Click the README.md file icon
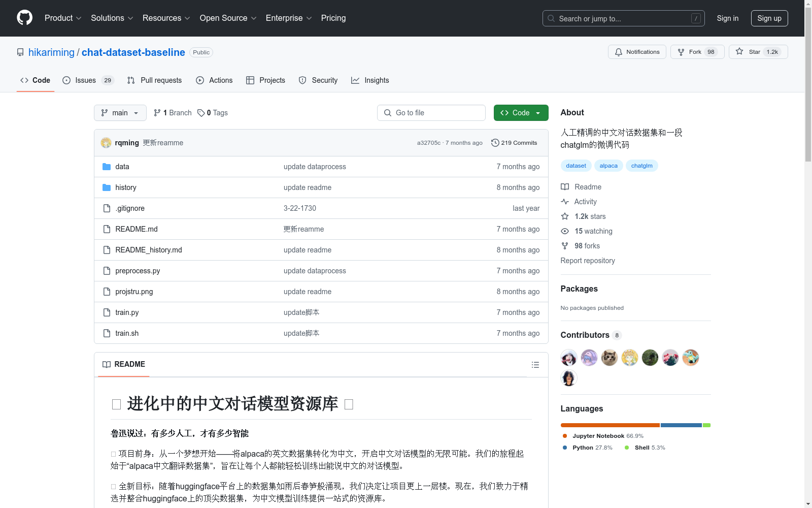 [x=107, y=229]
